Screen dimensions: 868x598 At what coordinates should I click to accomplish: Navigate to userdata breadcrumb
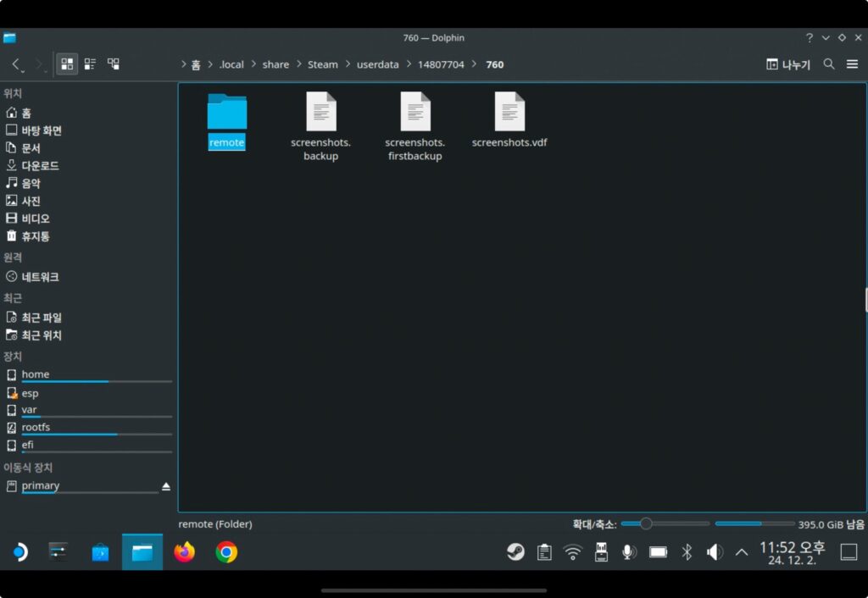coord(377,64)
